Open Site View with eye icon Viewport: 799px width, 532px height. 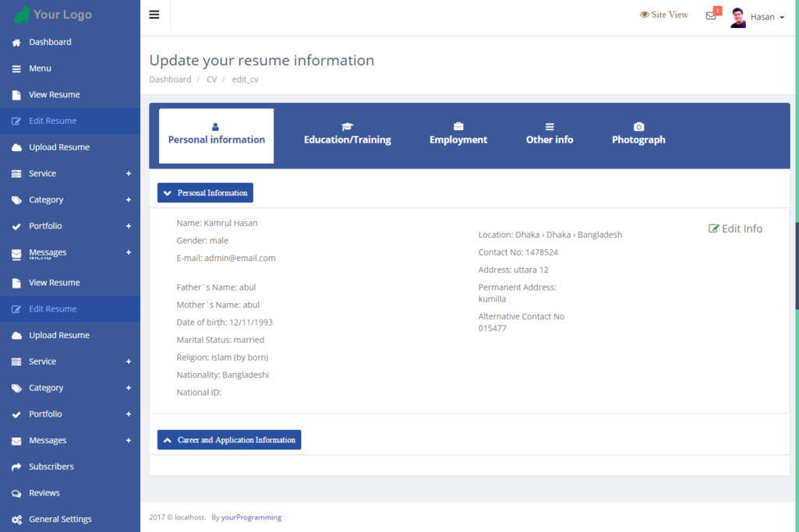pyautogui.click(x=664, y=15)
